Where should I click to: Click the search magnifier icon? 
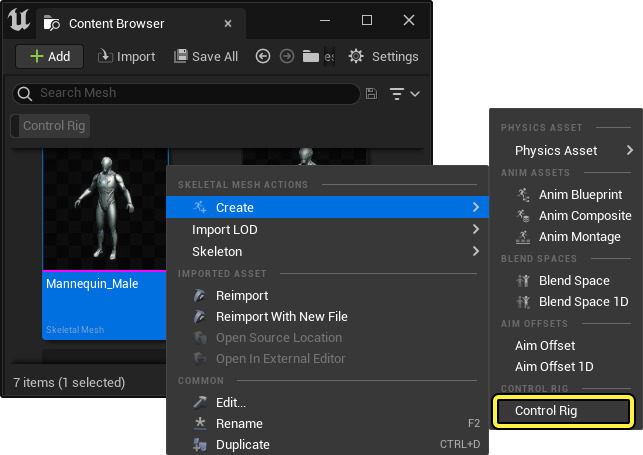(x=25, y=93)
